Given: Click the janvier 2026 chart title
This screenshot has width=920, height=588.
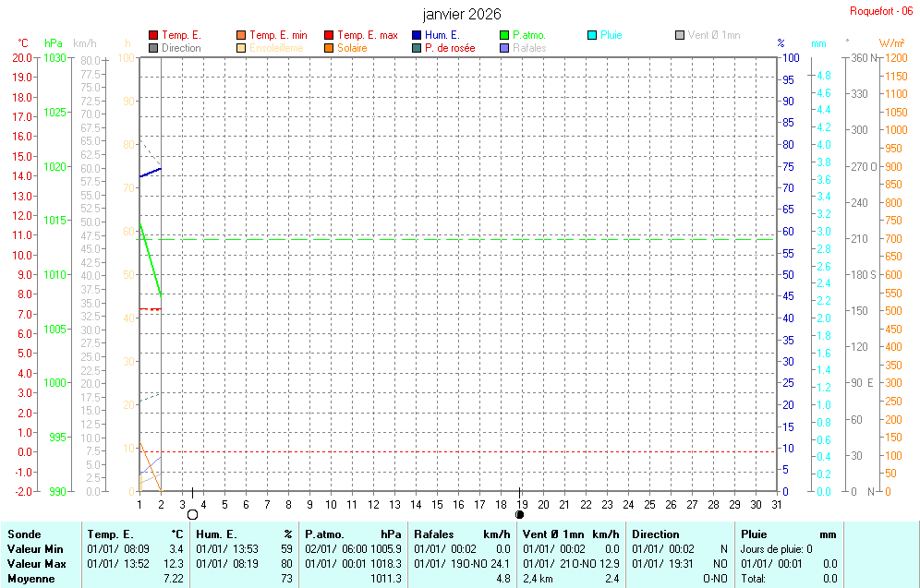Looking at the screenshot, I should [x=462, y=14].
